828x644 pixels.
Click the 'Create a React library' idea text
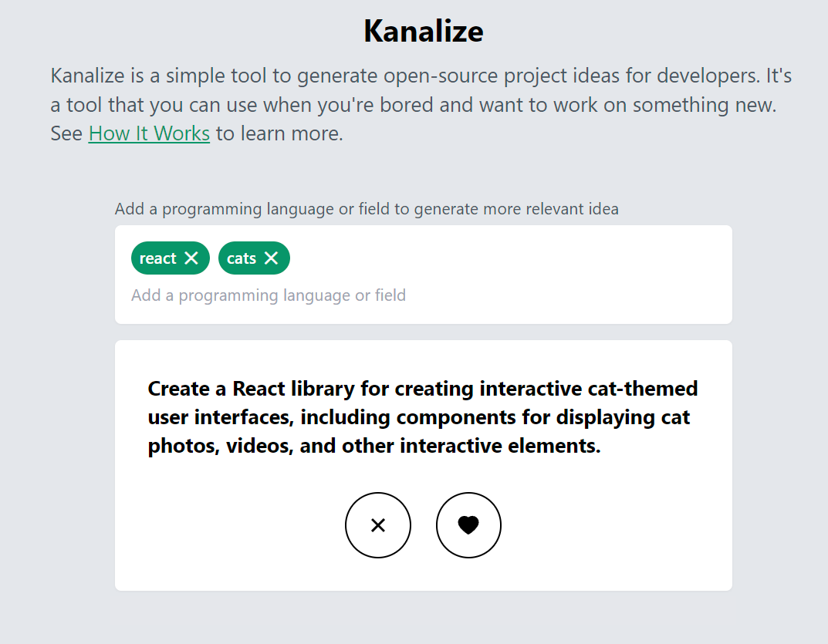point(422,417)
